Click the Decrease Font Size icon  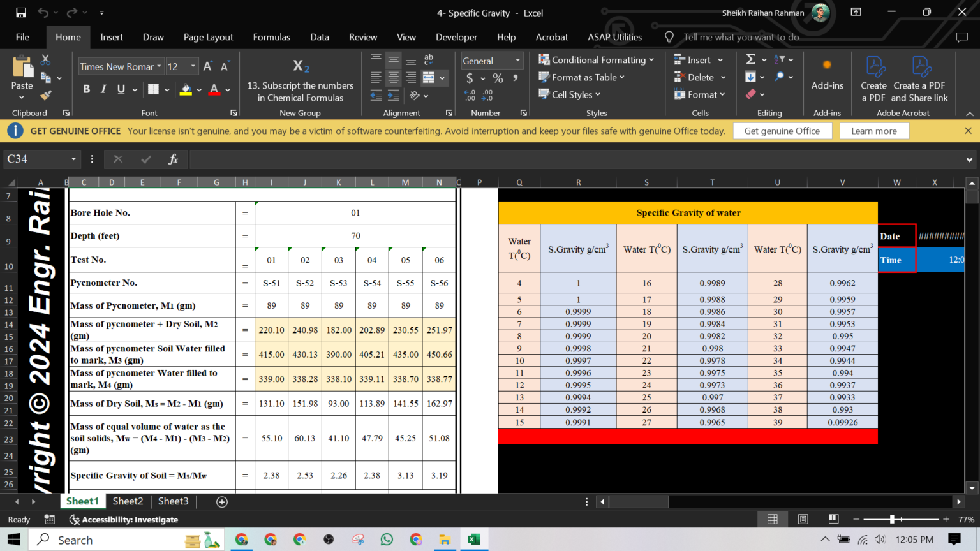point(225,66)
